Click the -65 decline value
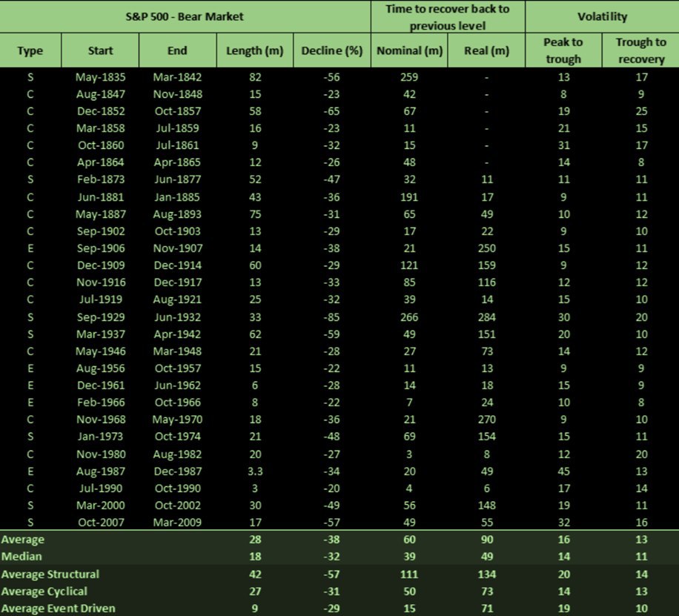This screenshot has height=616, width=679. [x=331, y=111]
